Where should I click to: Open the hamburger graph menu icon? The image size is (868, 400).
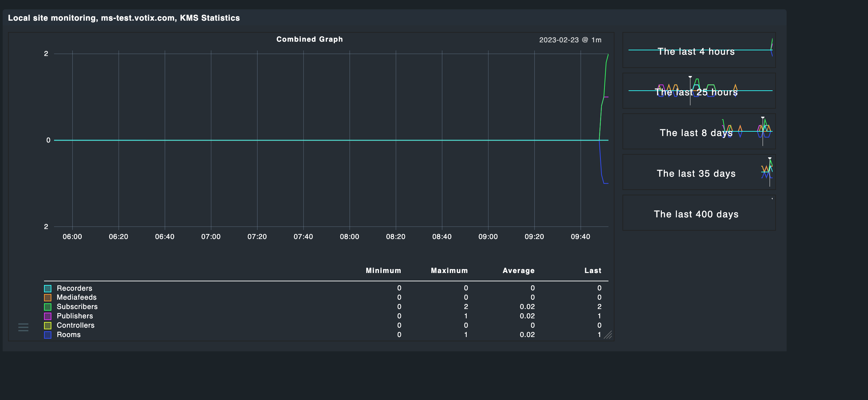point(23,327)
